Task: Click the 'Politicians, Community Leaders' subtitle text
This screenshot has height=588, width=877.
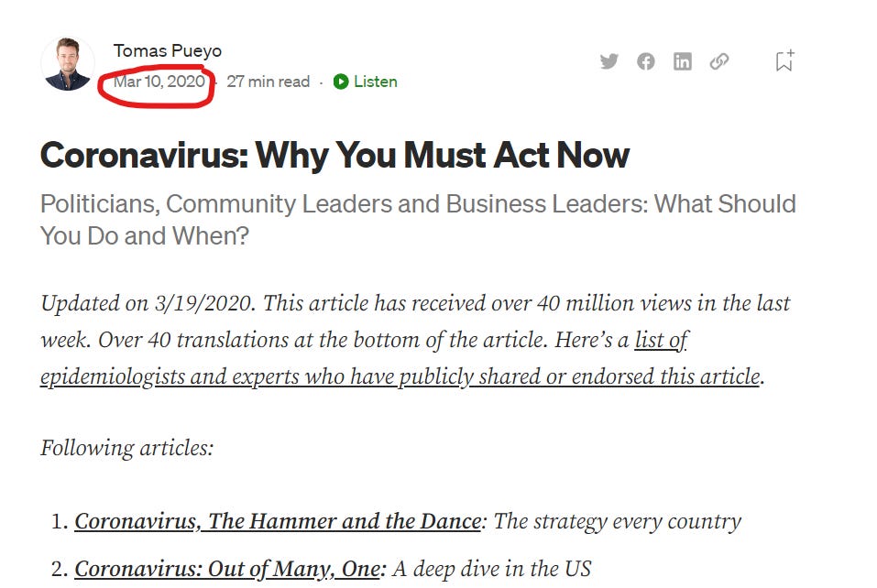Action: pyautogui.click(x=418, y=220)
